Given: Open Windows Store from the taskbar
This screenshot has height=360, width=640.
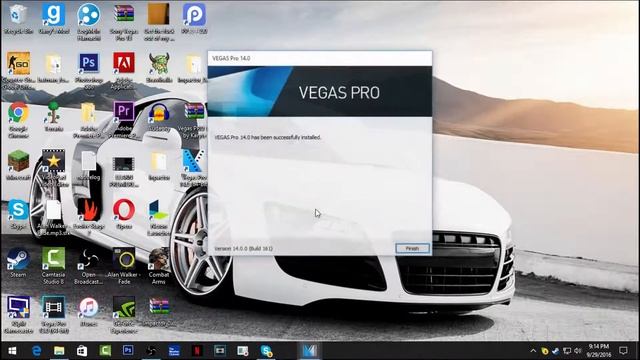Looking at the screenshot, I should tap(82, 351).
